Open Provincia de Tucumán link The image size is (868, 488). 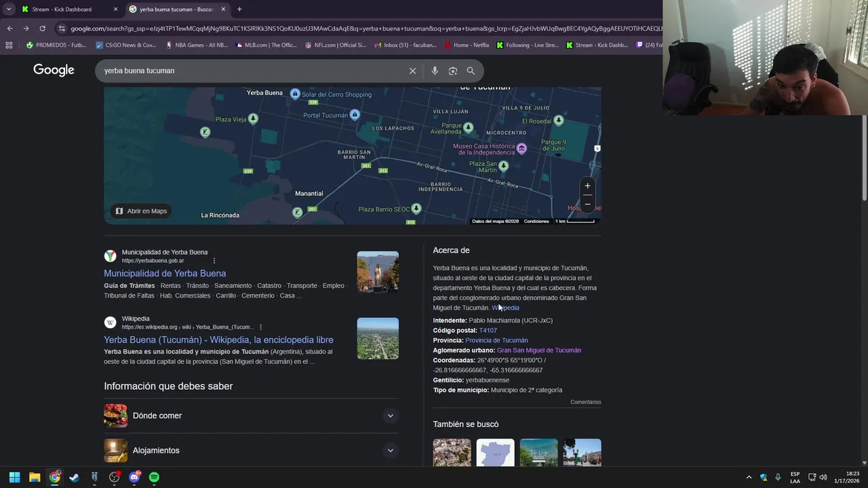click(x=496, y=340)
